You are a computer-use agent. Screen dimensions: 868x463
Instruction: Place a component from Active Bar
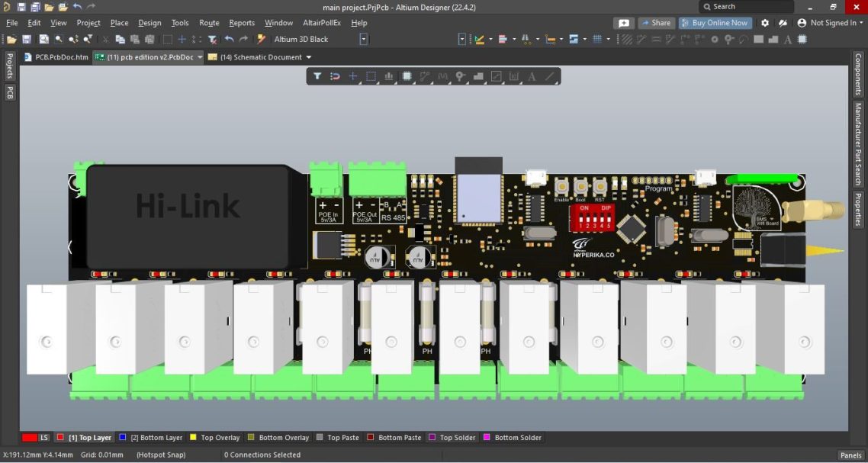(x=407, y=76)
